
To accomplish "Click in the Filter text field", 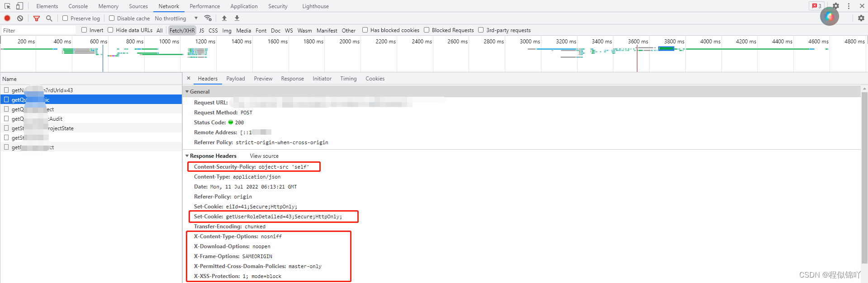I will click(39, 30).
